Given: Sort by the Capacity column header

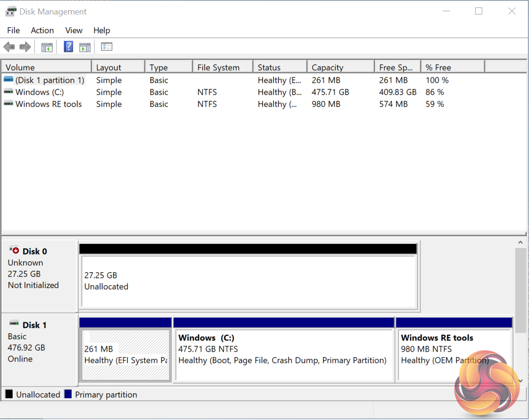Looking at the screenshot, I should point(341,67).
